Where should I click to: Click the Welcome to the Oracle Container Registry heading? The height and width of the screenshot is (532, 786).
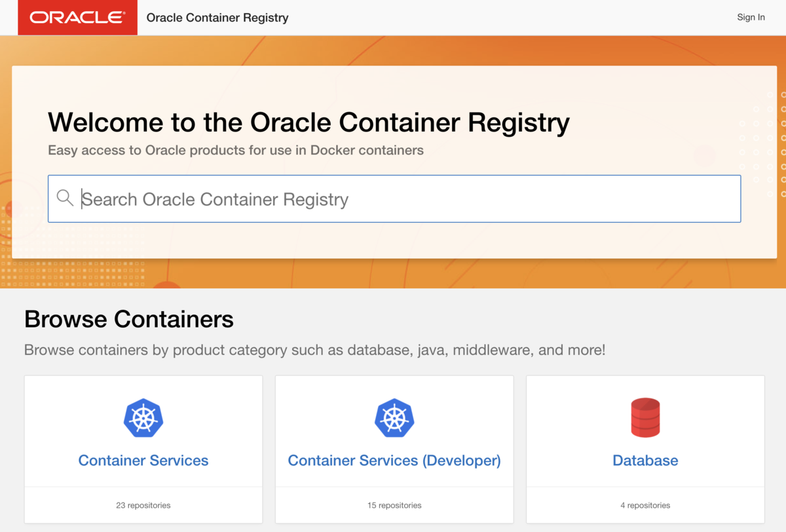(x=309, y=123)
